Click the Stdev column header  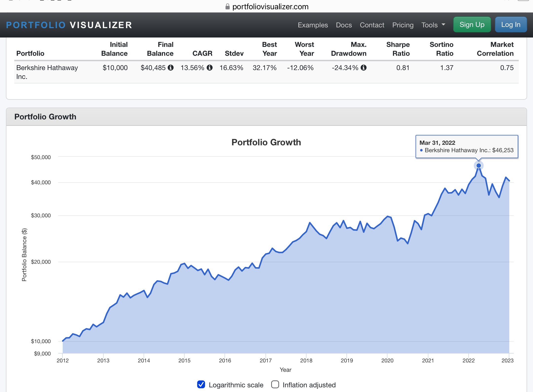point(234,53)
